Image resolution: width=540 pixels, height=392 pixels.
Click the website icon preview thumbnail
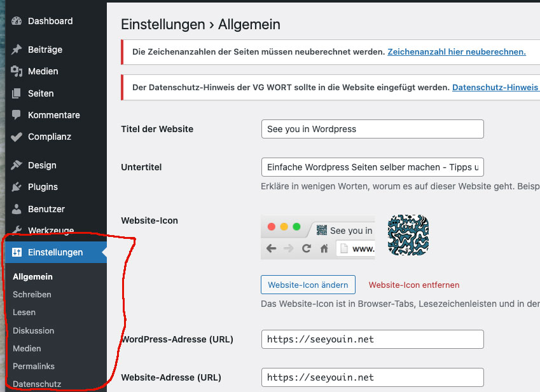pos(408,234)
